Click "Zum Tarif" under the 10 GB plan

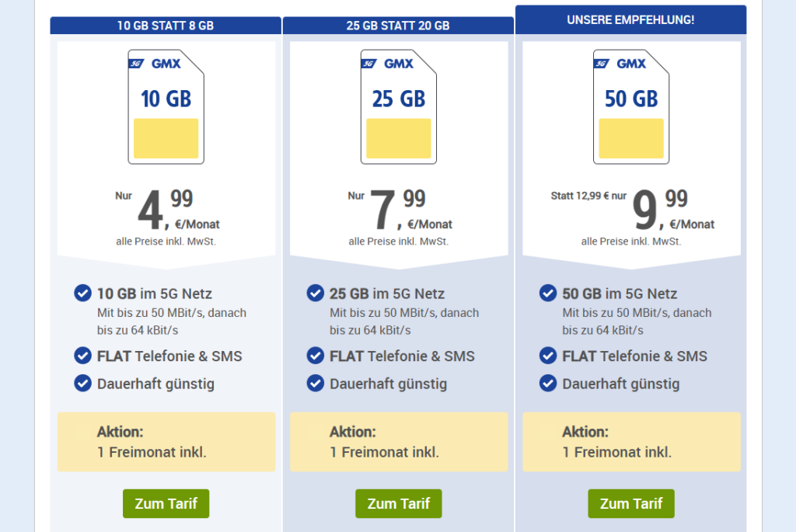(166, 503)
